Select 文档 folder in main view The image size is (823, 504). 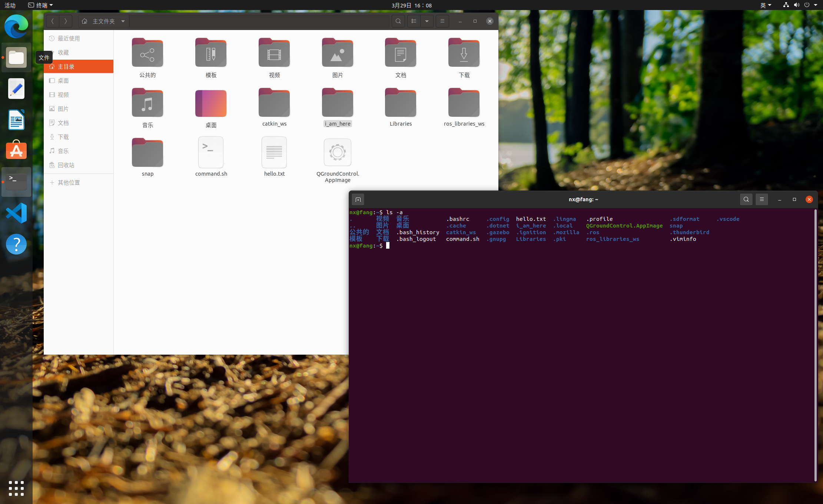[x=401, y=58]
